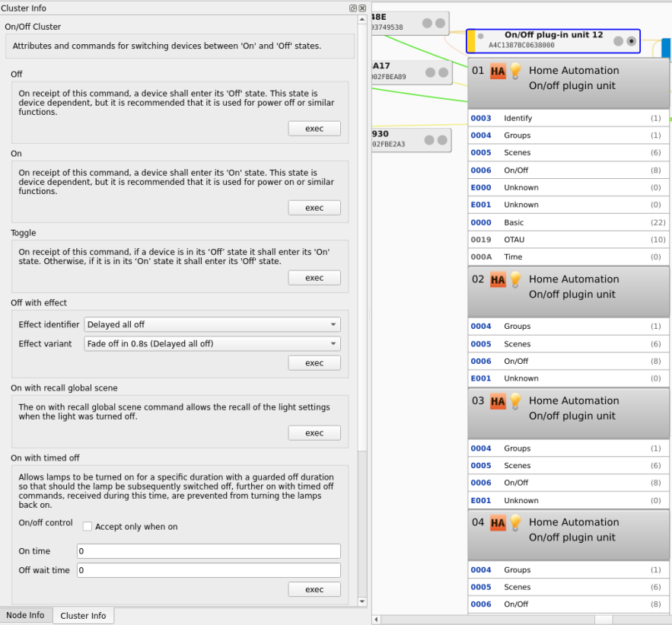Select On/Off cluster in endpoint 04

[x=568, y=604]
